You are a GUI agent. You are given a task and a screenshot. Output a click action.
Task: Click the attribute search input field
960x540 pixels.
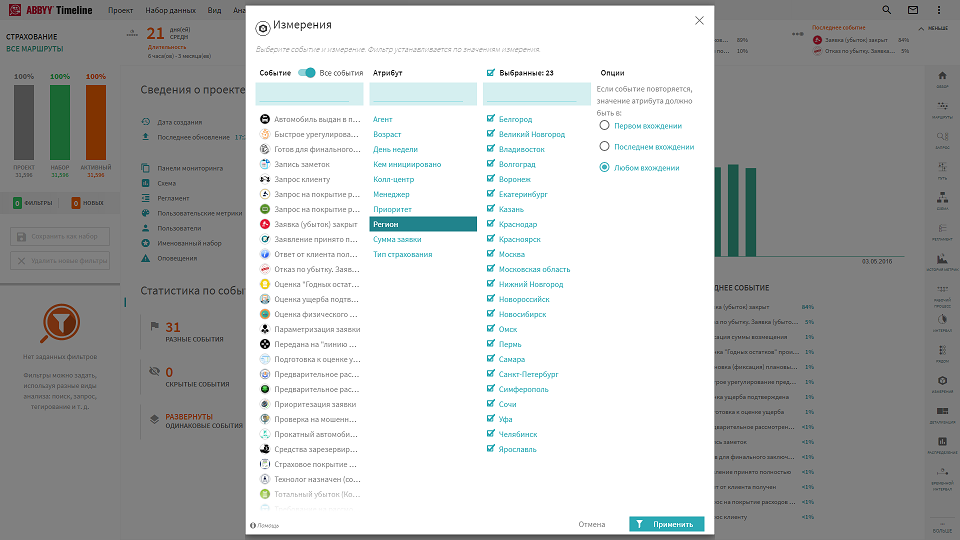click(422, 94)
